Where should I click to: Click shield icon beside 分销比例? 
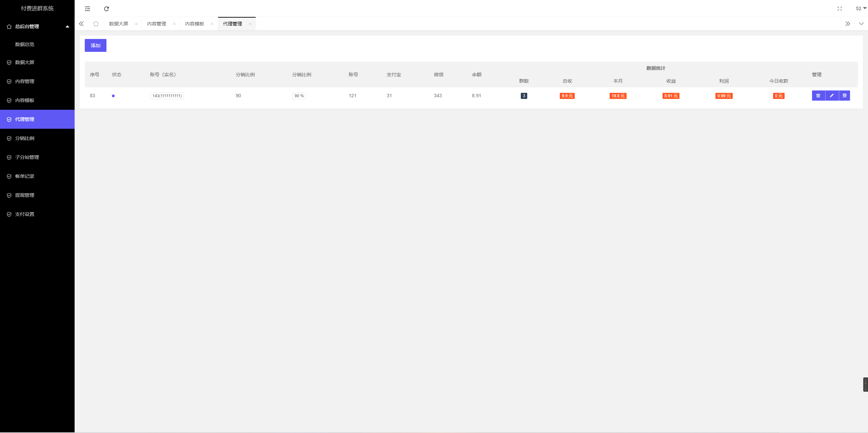tap(9, 138)
